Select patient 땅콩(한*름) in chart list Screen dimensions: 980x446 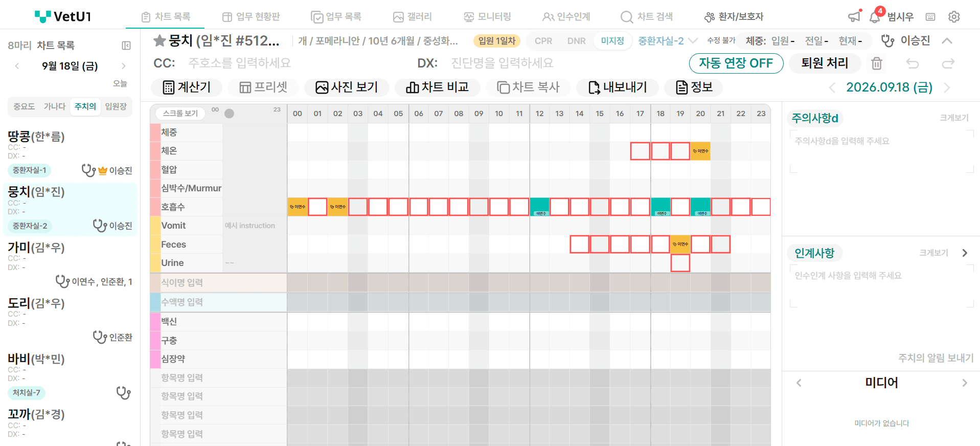pos(70,153)
